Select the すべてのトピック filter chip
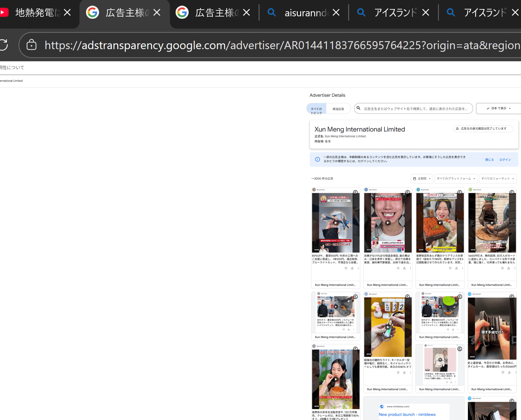Viewport: 521px width, 420px height. [x=316, y=109]
